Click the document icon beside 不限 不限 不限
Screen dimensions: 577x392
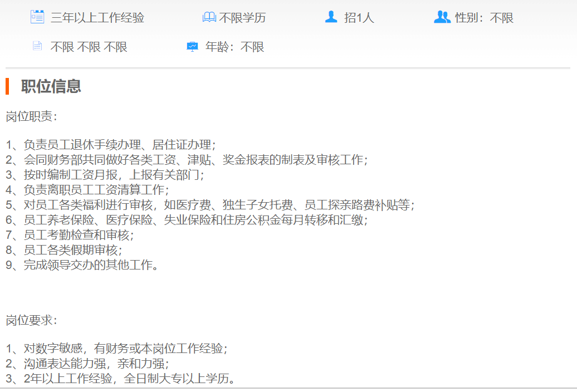(x=37, y=47)
